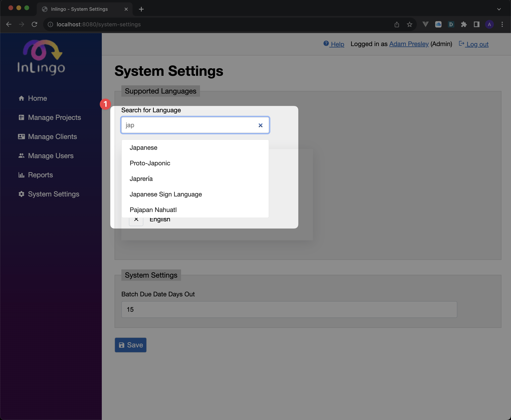Select the Manage Users people icon
The height and width of the screenshot is (420, 511).
point(22,156)
